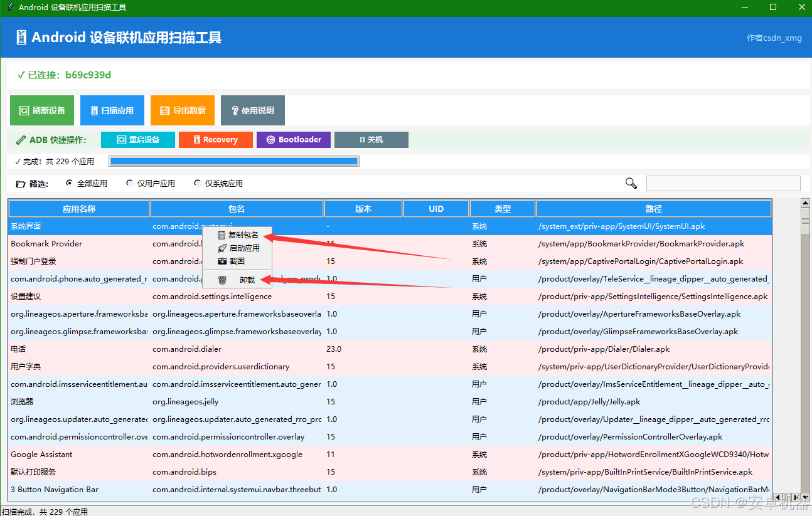Select the 默认打印服务 row
812x516 pixels.
tap(390, 472)
